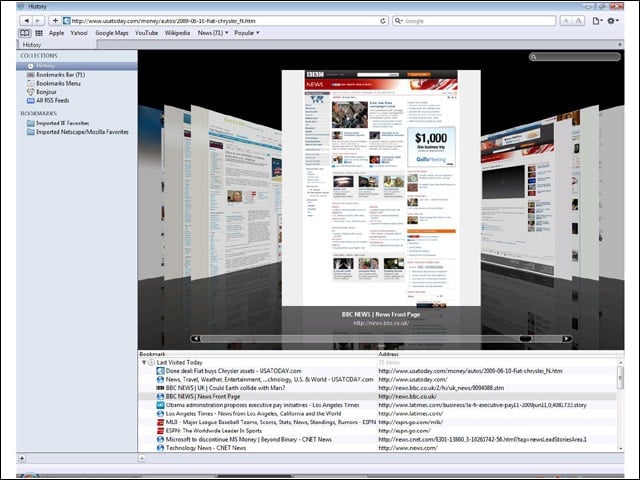This screenshot has height=480, width=640.
Task: Click history list scrollbar down arrow
Action: click(620, 449)
